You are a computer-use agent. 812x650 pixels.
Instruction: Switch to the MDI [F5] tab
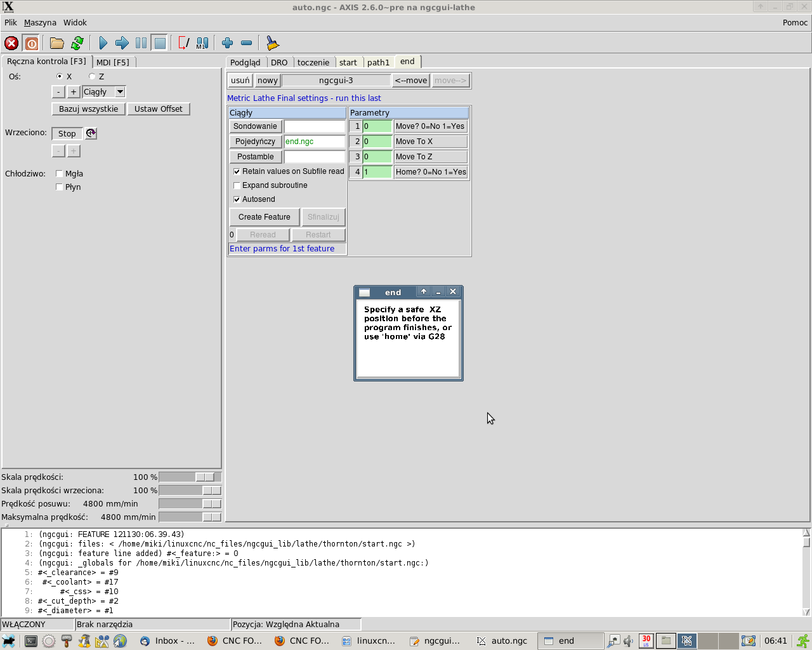click(x=113, y=62)
